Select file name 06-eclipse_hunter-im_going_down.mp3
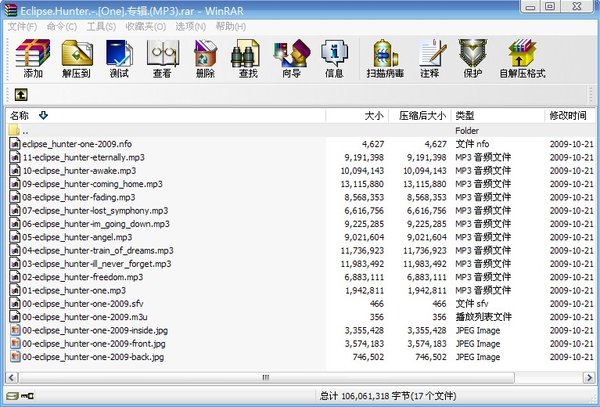This screenshot has width=600, height=407. (x=96, y=224)
